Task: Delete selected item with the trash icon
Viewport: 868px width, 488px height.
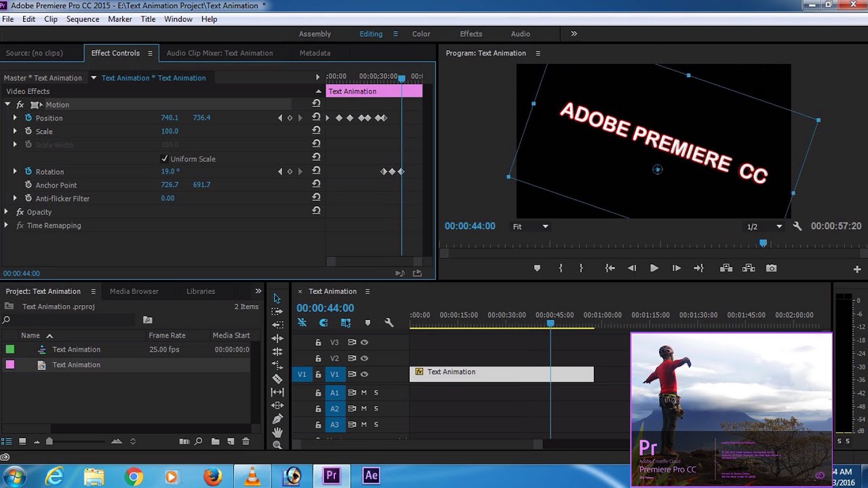Action: click(245, 441)
